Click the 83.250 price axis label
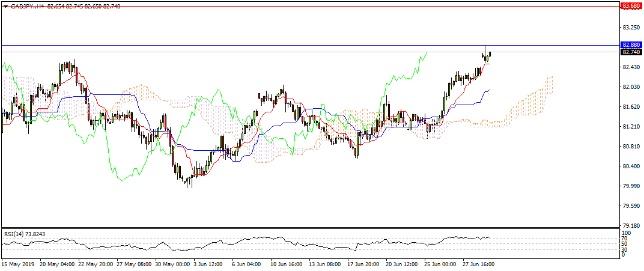This screenshot has height=271, width=644. (630, 28)
